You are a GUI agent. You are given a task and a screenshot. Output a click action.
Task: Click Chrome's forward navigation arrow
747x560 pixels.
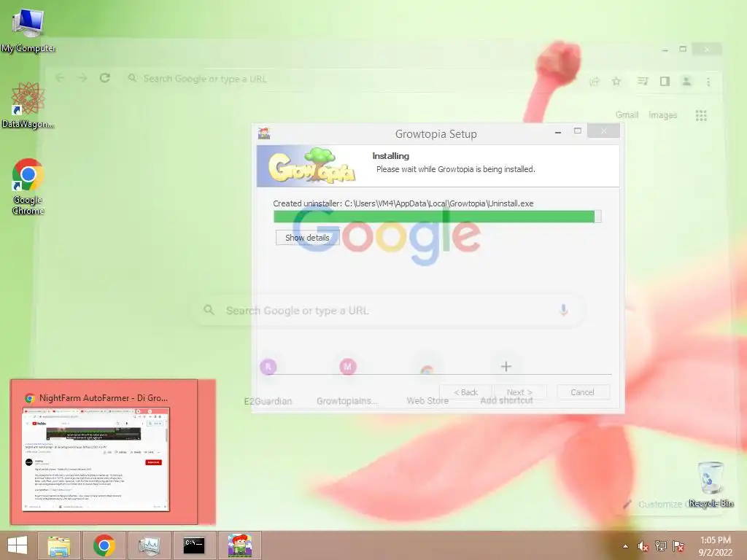tap(82, 78)
